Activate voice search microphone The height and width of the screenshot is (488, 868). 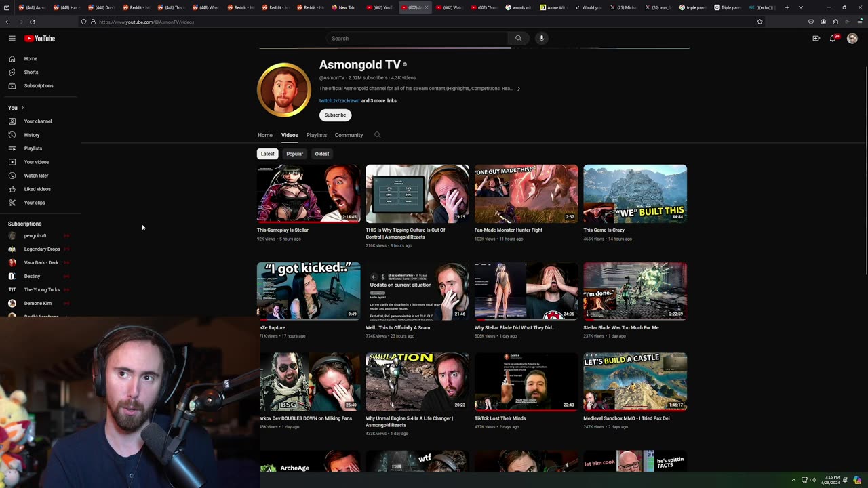point(542,39)
